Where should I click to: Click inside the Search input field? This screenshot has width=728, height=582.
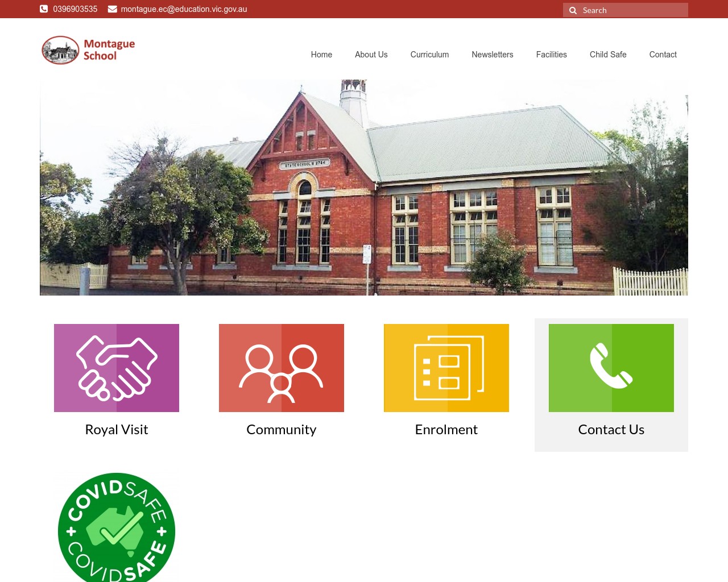(631, 10)
